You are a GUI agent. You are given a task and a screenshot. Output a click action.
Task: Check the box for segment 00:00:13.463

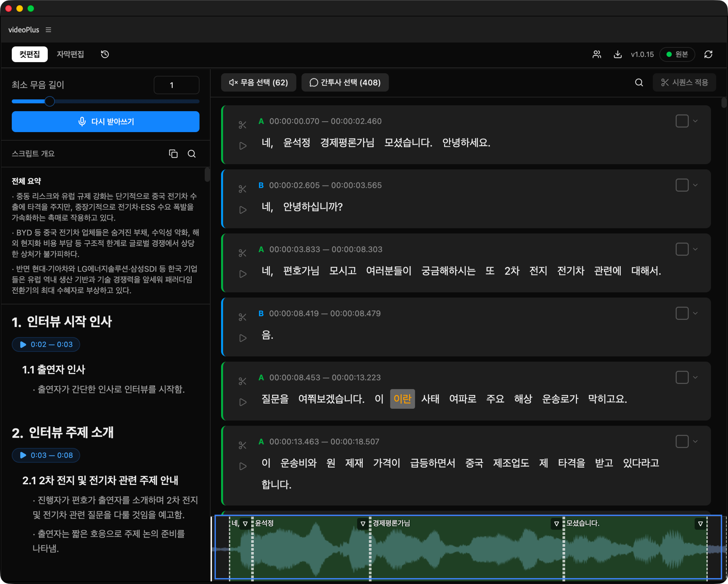tap(682, 442)
